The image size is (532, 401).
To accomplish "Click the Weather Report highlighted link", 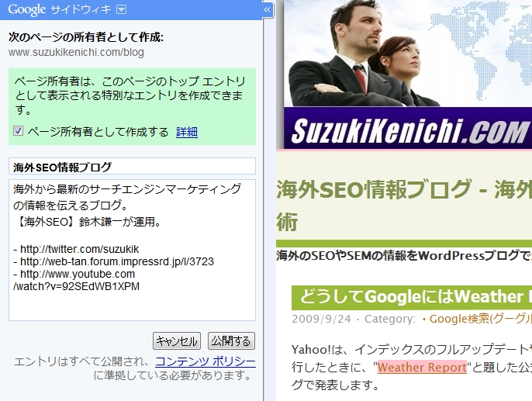I will click(422, 368).
